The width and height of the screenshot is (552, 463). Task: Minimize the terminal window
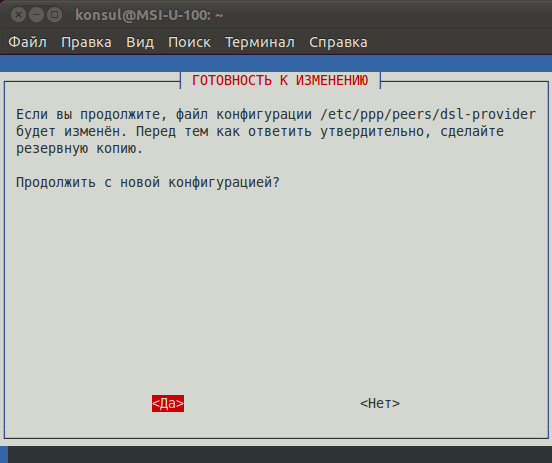pyautogui.click(x=36, y=15)
